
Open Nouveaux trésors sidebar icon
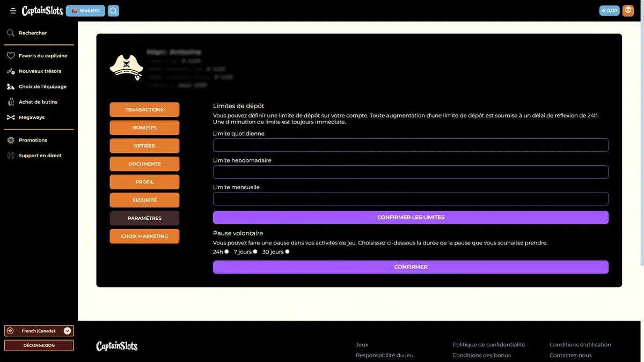coord(11,71)
